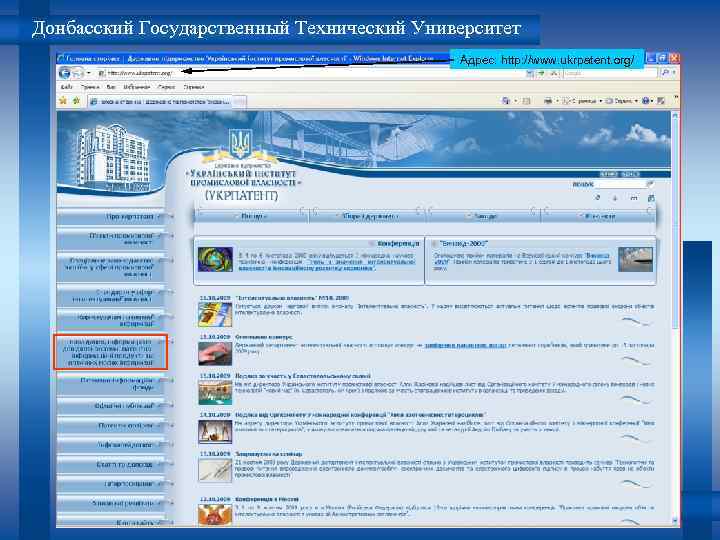
Task: Open Favorites Center star icon
Action: coord(63,101)
